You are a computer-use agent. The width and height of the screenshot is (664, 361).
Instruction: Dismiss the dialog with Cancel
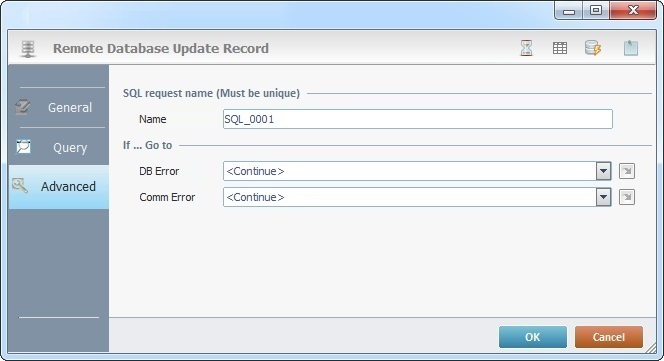609,337
